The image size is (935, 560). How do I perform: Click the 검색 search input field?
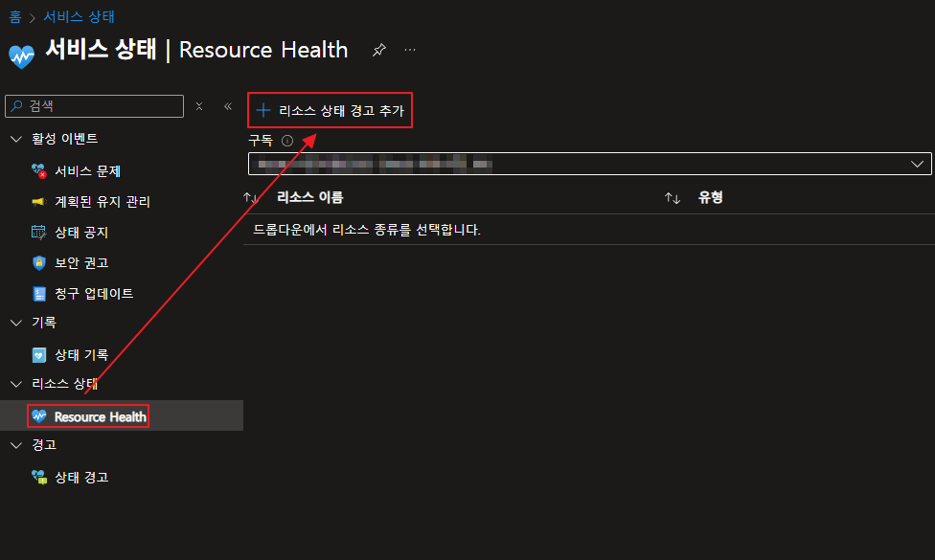pos(94,106)
